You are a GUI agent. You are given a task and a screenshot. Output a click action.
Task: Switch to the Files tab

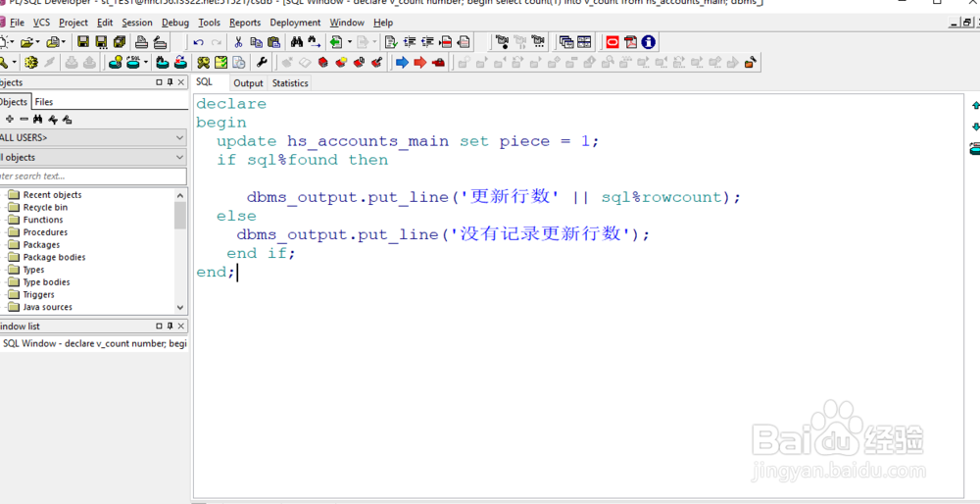tap(44, 102)
